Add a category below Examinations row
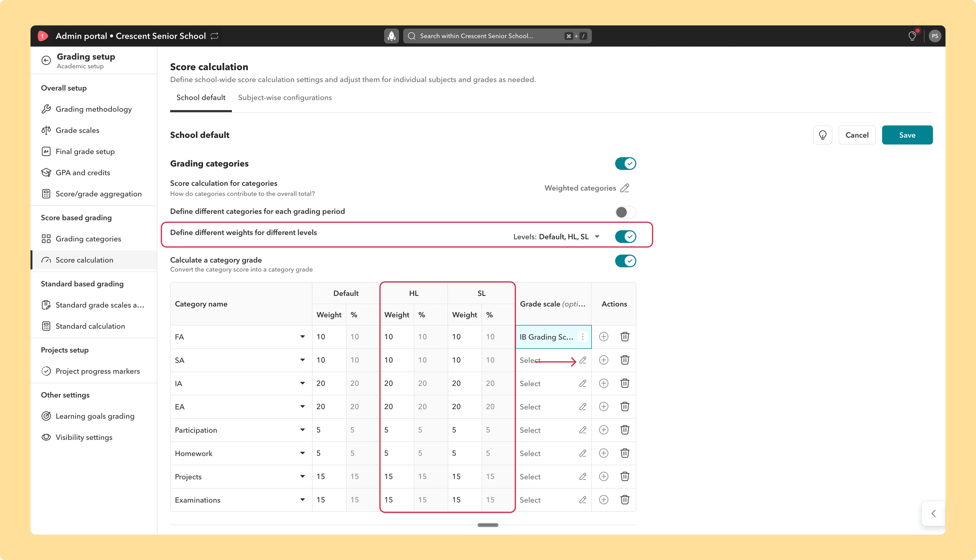 (x=603, y=500)
